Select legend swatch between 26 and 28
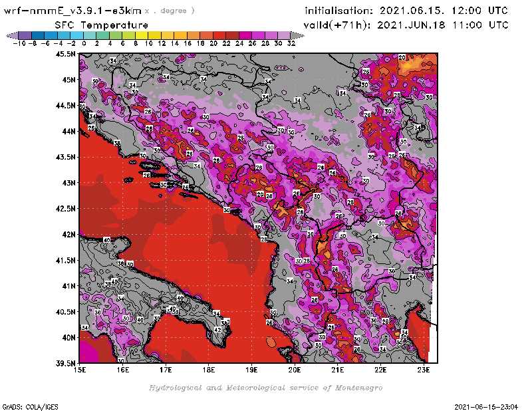532x411 pixels. tap(258, 35)
